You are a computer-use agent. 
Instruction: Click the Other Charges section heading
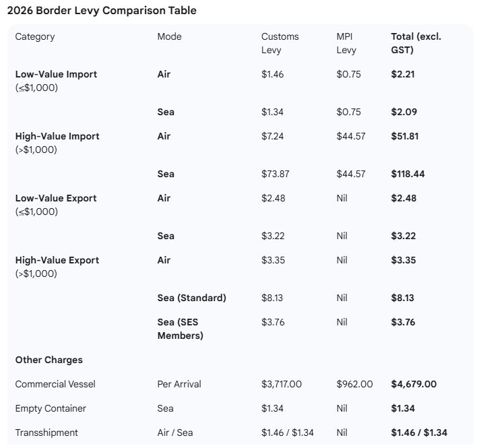(x=49, y=360)
